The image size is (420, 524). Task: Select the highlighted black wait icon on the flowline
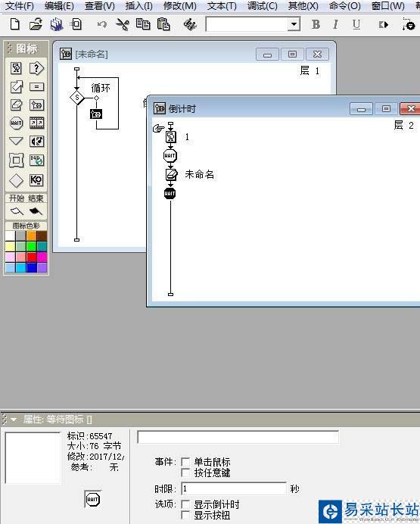click(170, 194)
